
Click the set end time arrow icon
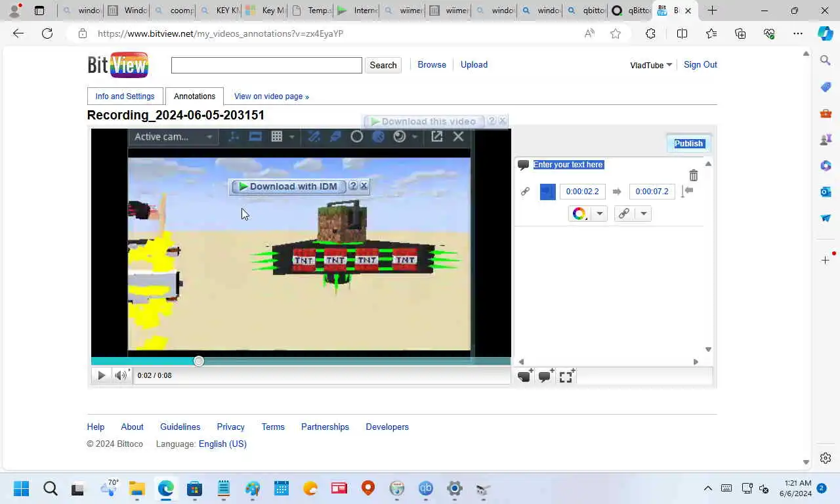pyautogui.click(x=687, y=191)
